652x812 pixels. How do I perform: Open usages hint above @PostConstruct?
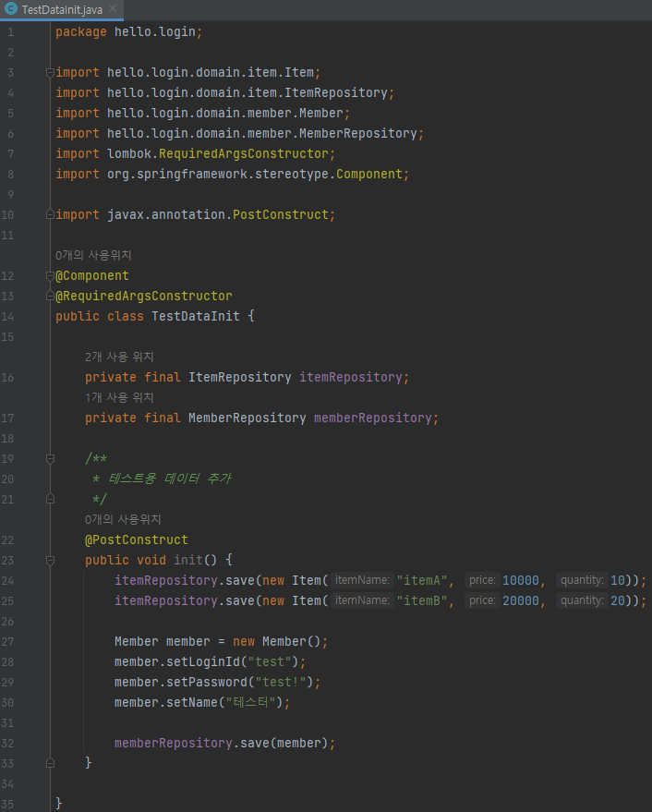point(123,519)
